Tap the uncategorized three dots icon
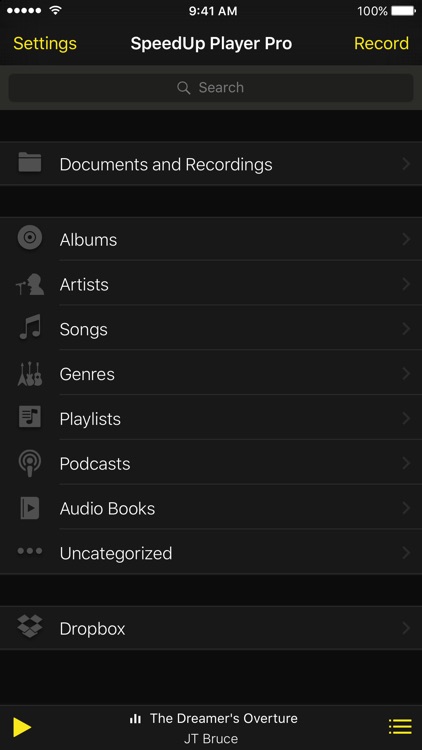422x750 pixels. coord(30,551)
